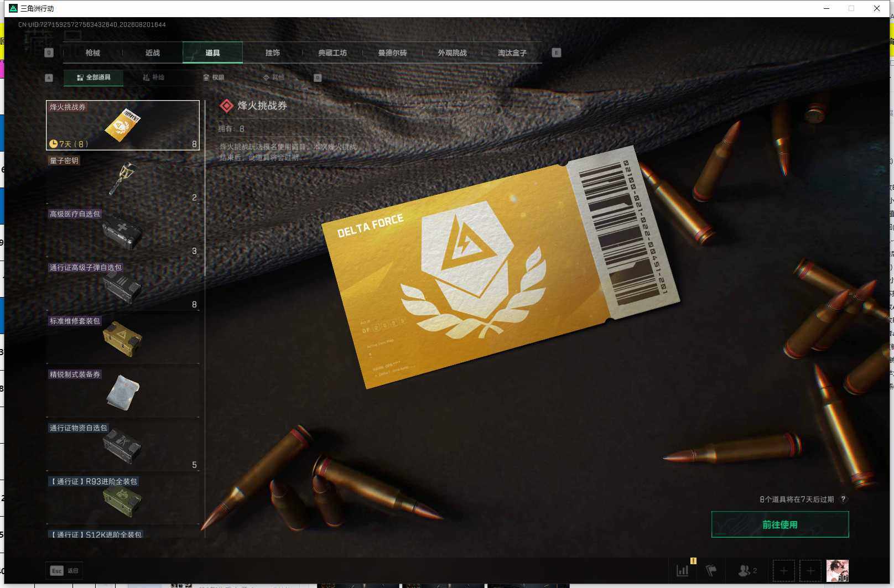Click the D next-filter key icon
894x588 pixels.
tap(318, 78)
